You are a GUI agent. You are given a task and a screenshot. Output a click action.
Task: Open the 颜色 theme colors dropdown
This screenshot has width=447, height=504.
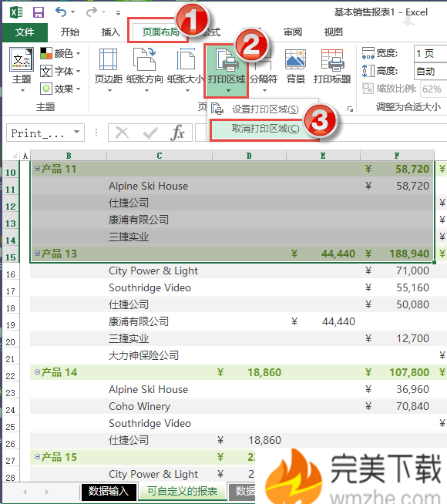click(x=60, y=53)
